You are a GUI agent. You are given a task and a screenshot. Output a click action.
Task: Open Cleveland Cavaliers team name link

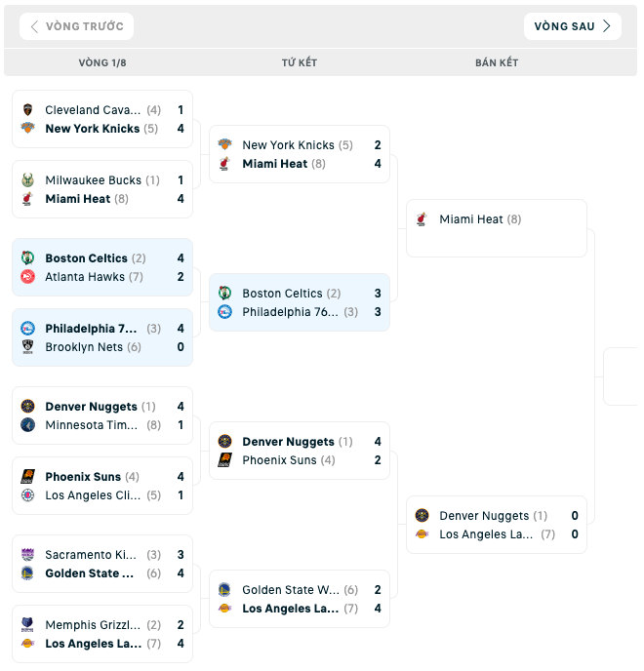coord(93,110)
